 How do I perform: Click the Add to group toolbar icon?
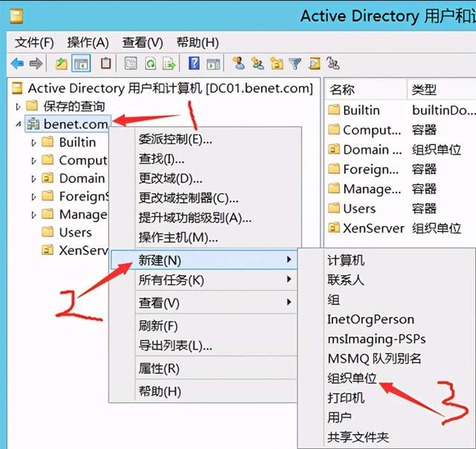(x=332, y=62)
